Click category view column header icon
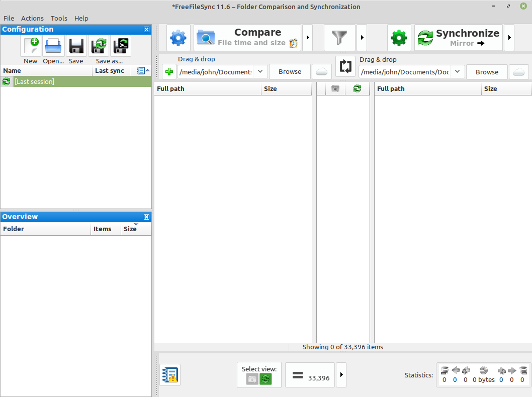The height and width of the screenshot is (397, 532). pyautogui.click(x=335, y=88)
